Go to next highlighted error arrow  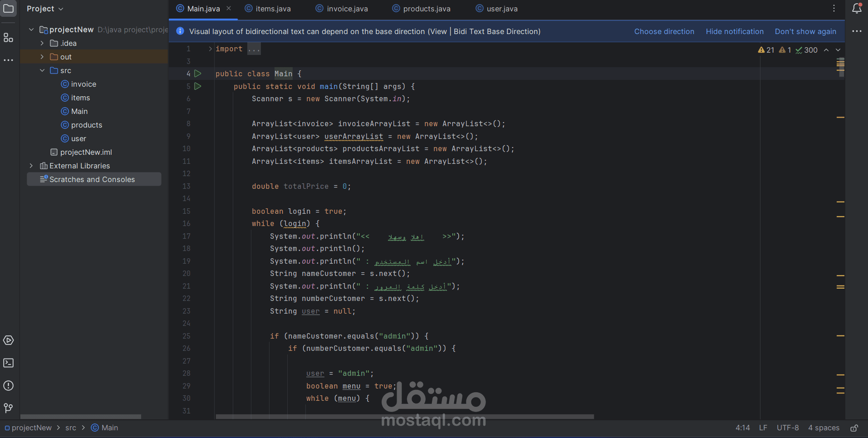coord(838,50)
